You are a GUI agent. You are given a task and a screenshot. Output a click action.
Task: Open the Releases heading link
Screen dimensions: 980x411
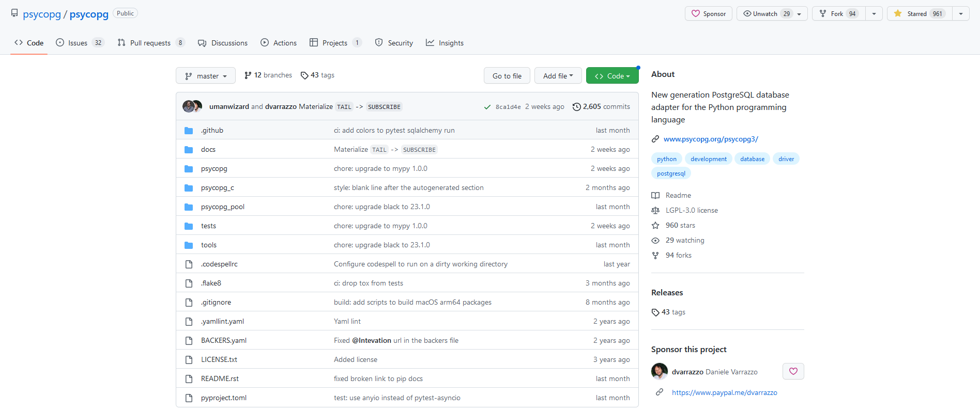[667, 292]
